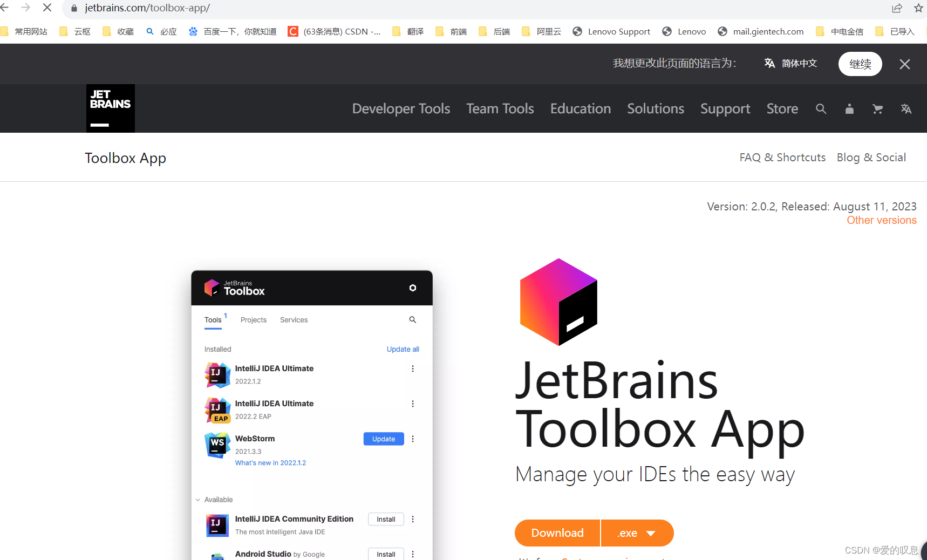This screenshot has width=927, height=560.
Task: Open the Store menu
Action: (782, 109)
